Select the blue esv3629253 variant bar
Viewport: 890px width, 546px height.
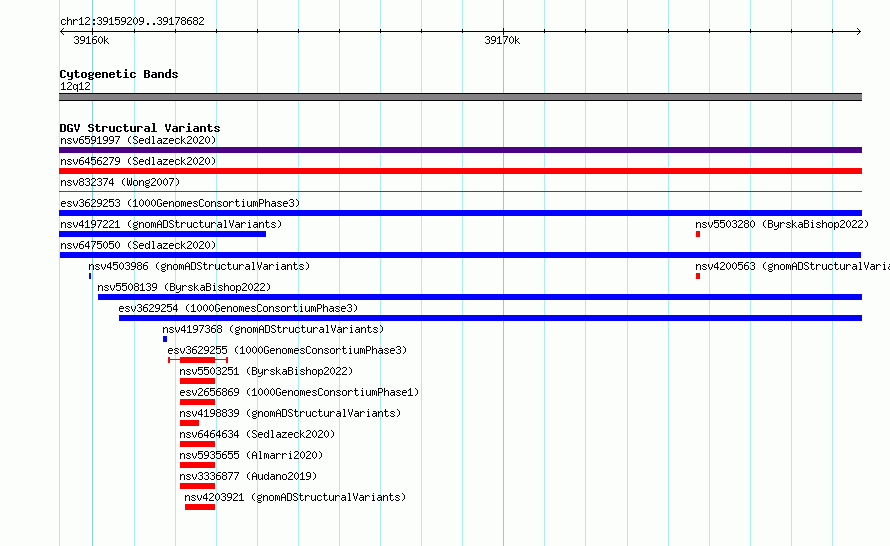(460, 213)
